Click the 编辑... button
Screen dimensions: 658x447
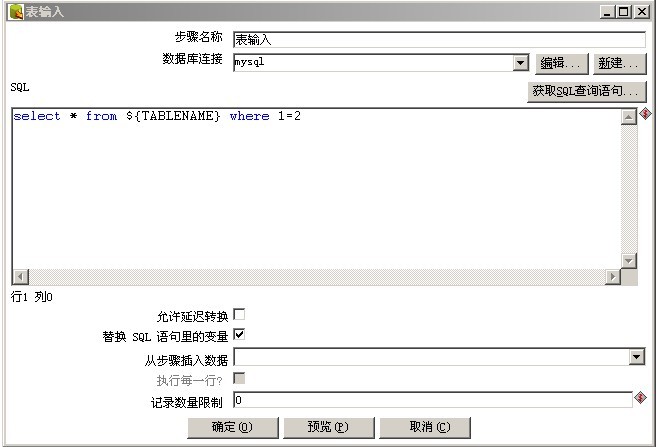click(561, 63)
